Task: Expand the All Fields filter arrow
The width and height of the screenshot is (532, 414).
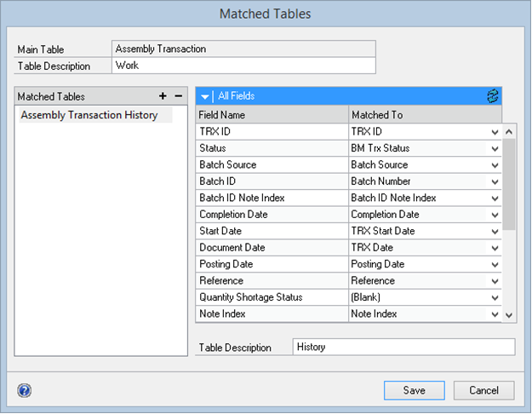Action: click(x=204, y=96)
